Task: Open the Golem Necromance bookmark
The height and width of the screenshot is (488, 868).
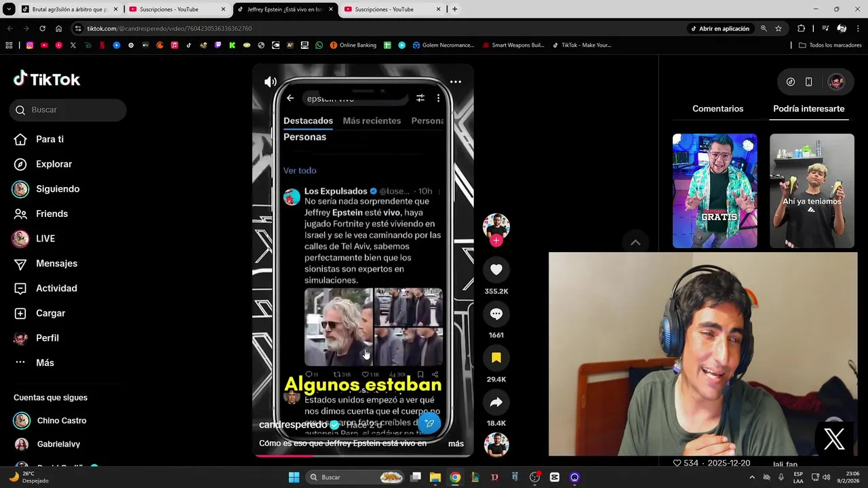Action: pyautogui.click(x=443, y=45)
